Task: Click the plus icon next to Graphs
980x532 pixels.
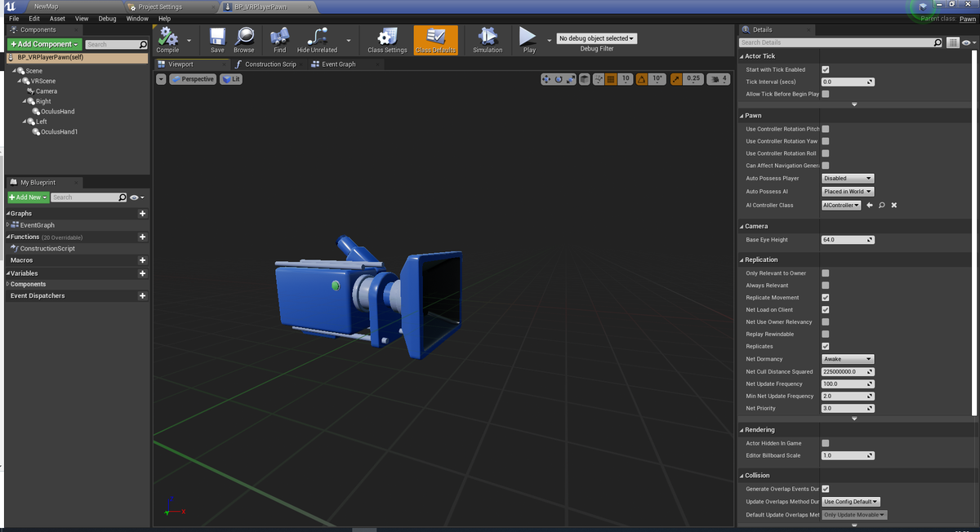Action: pos(143,214)
